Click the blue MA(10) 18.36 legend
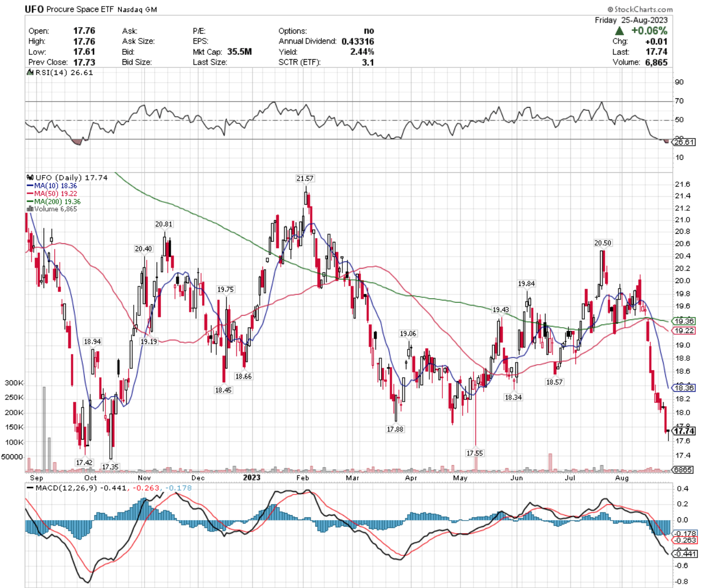713x588 pixels. tap(52, 186)
